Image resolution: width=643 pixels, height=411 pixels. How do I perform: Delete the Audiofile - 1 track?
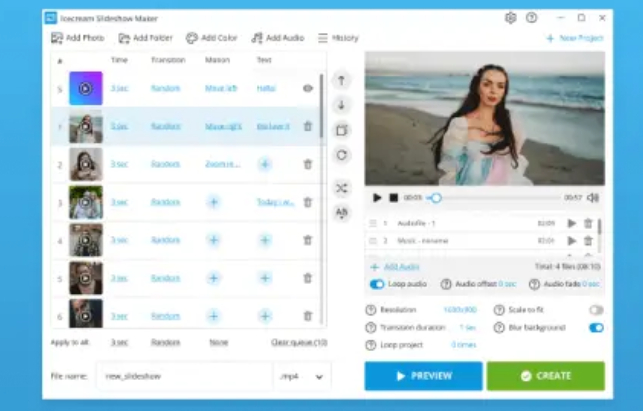point(588,223)
